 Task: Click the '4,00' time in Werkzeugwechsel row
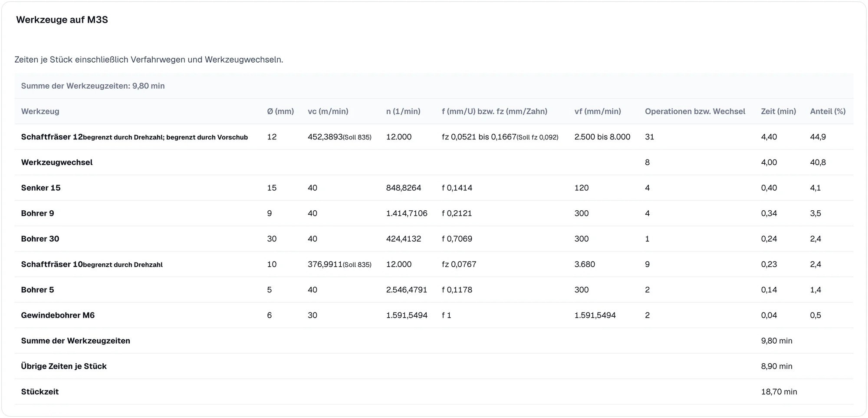coord(769,163)
